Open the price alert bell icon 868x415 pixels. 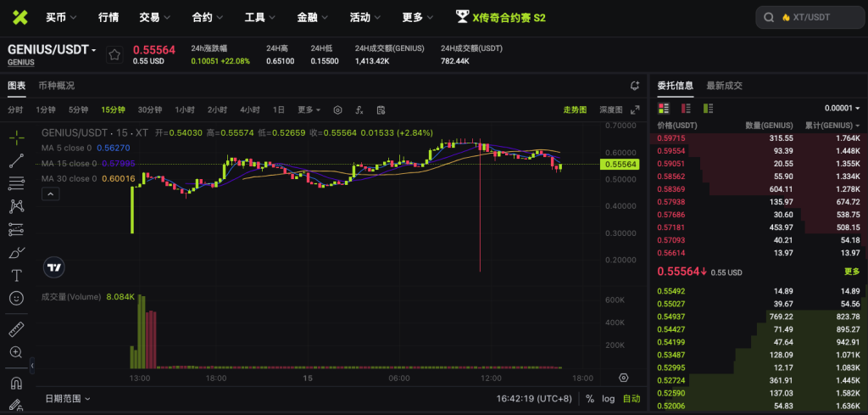pos(634,86)
